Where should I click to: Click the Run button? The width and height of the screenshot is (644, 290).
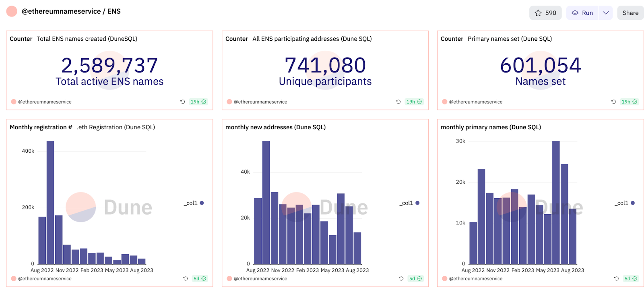point(582,13)
